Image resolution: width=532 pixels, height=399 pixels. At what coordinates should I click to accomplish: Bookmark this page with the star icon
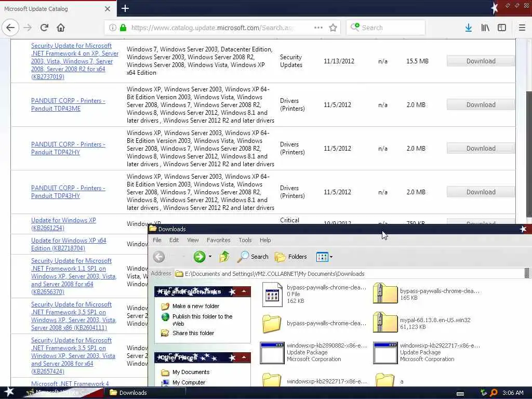(x=333, y=28)
